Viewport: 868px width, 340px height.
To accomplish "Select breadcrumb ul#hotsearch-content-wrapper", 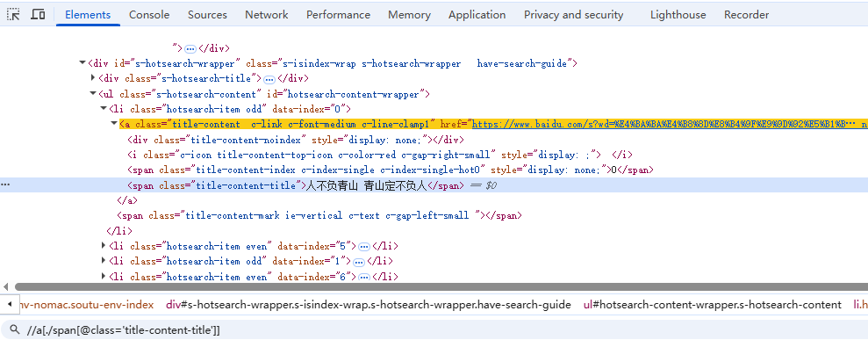I will point(713,305).
